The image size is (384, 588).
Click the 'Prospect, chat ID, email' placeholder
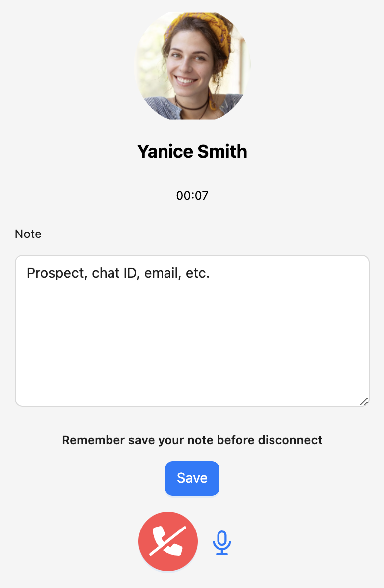click(118, 273)
